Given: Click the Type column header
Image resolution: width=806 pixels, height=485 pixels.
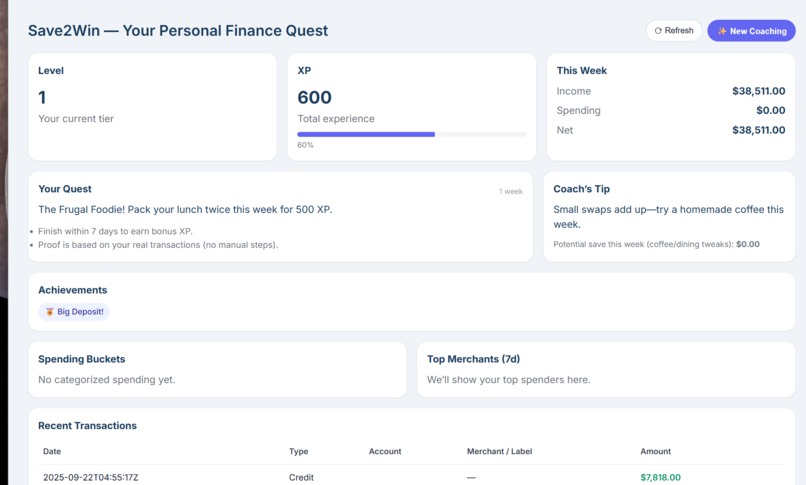Looking at the screenshot, I should (299, 451).
